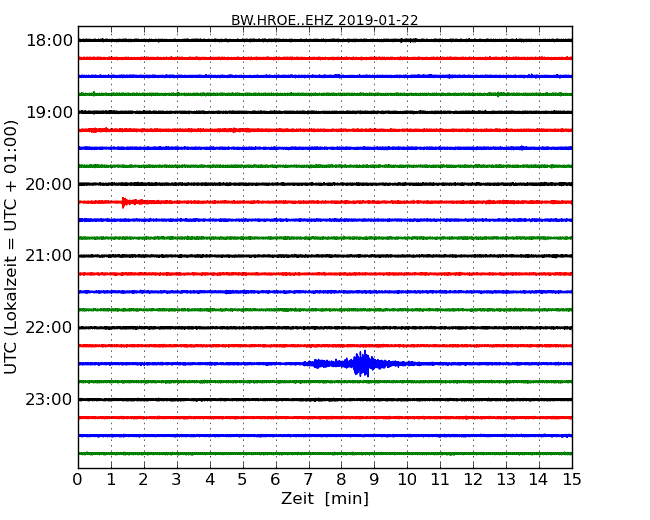Click the x-axis tick label 1

pos(111,479)
